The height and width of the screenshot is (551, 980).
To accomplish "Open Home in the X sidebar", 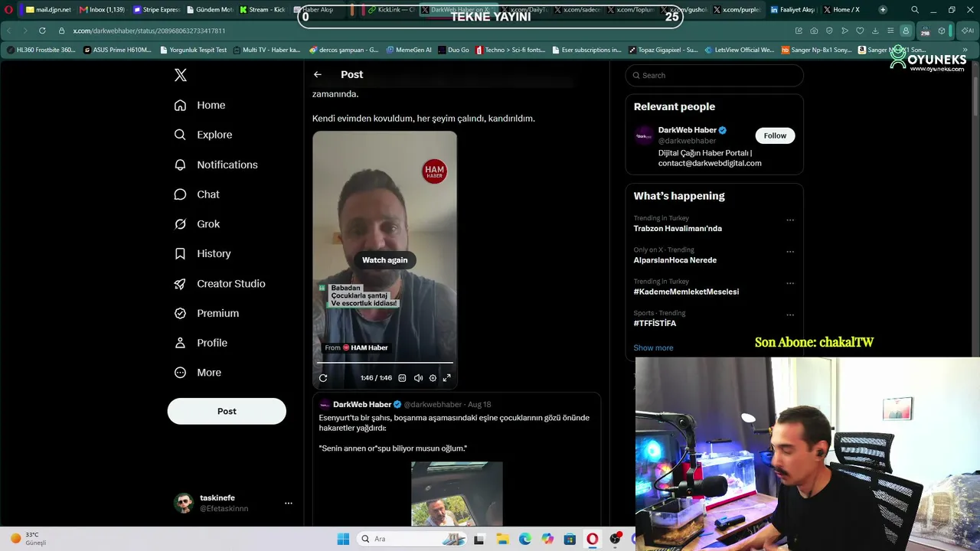I will [200, 105].
